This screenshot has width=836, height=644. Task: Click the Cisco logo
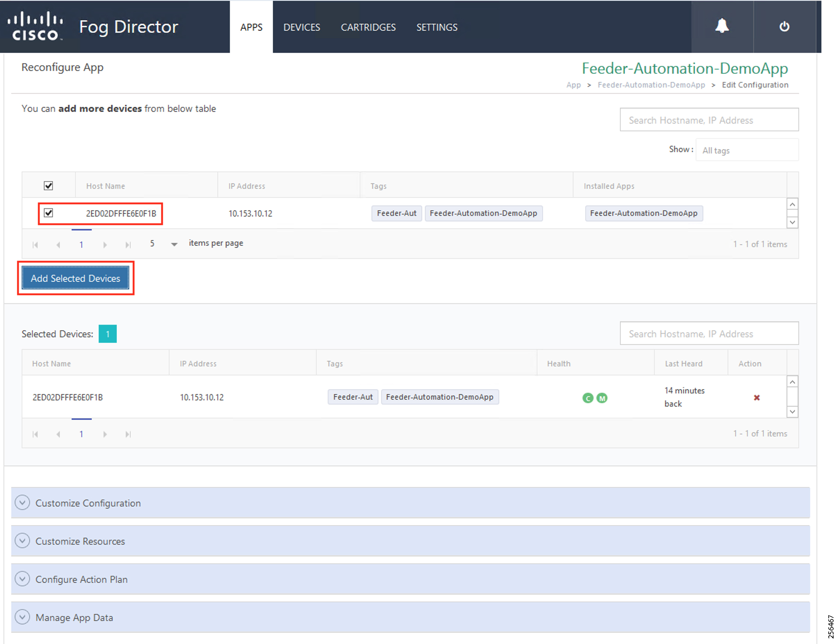coord(36,26)
